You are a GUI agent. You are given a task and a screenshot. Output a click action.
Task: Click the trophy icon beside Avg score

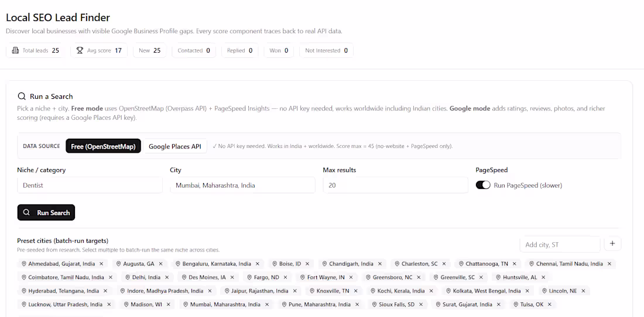(80, 50)
